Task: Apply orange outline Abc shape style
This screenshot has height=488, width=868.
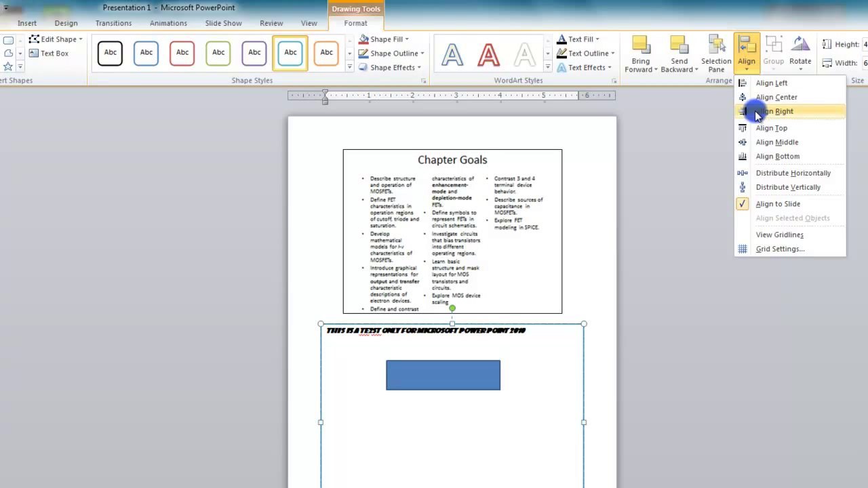Action: click(326, 53)
